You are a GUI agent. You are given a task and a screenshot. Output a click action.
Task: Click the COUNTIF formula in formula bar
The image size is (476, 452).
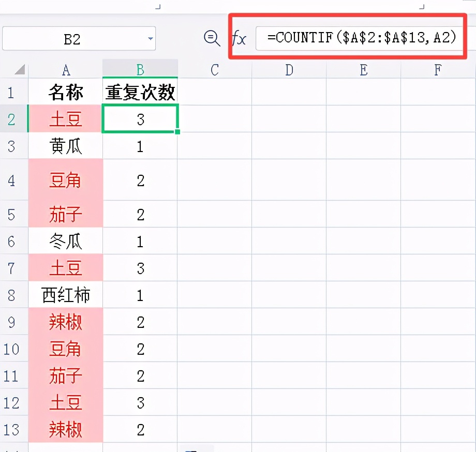coord(362,38)
